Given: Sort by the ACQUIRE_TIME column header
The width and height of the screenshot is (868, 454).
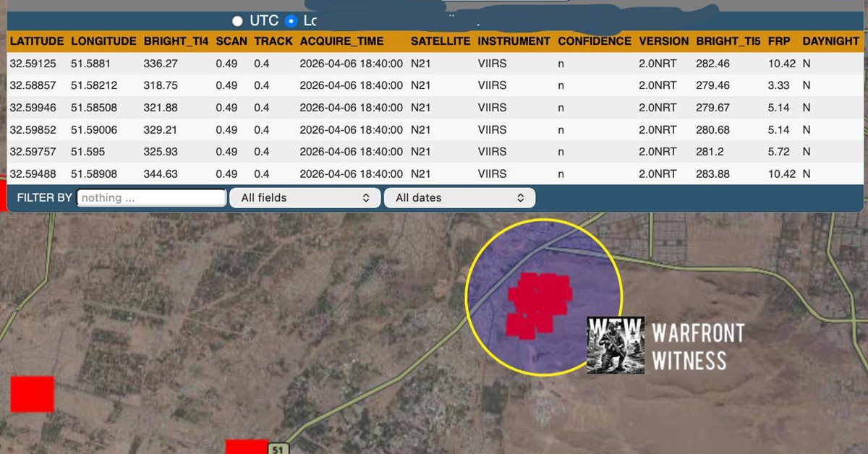Looking at the screenshot, I should click(341, 41).
